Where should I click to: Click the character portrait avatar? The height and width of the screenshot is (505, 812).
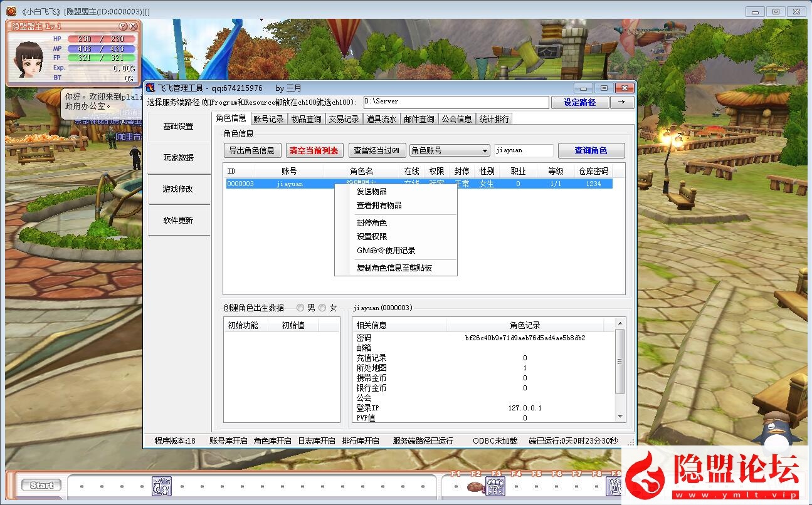click(x=29, y=60)
